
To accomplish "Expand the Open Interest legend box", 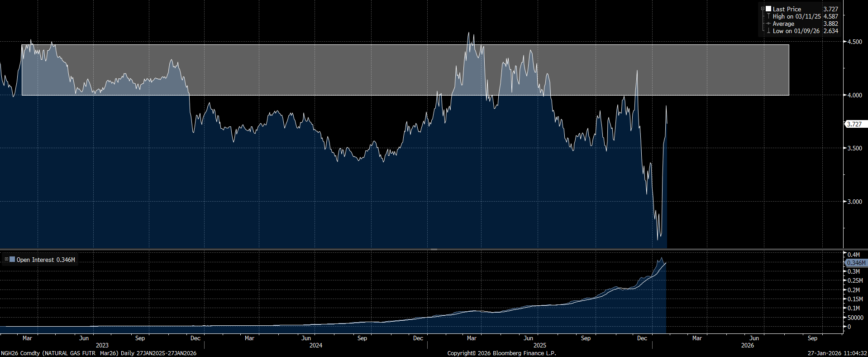I will click(x=6, y=260).
